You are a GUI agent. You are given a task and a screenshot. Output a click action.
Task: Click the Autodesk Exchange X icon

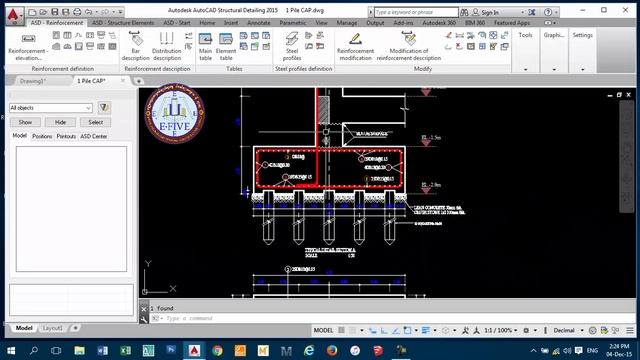click(531, 12)
